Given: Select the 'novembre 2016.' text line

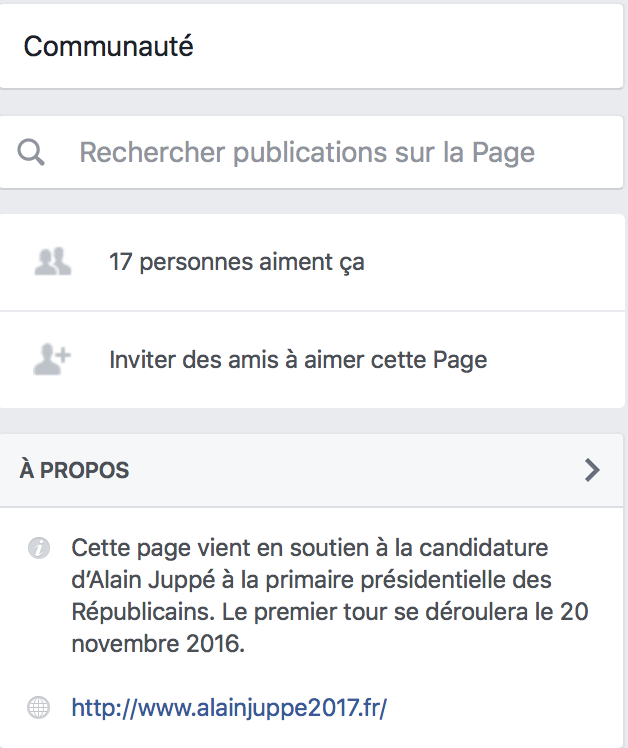Looking at the screenshot, I should click(158, 644).
